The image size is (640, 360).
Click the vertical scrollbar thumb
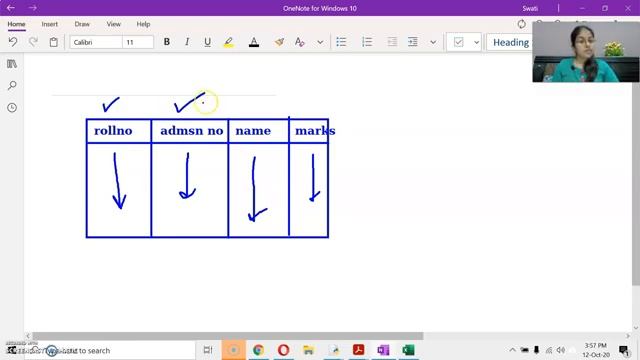[x=636, y=184]
